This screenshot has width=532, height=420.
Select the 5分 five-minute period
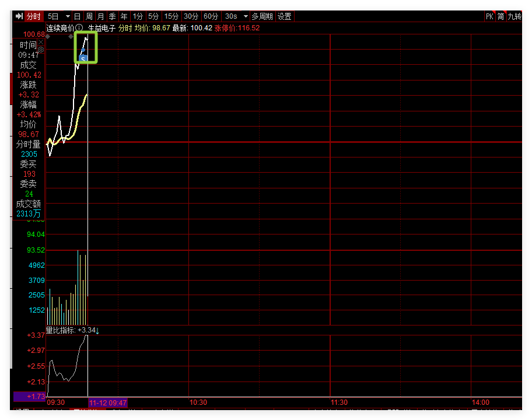point(153,16)
